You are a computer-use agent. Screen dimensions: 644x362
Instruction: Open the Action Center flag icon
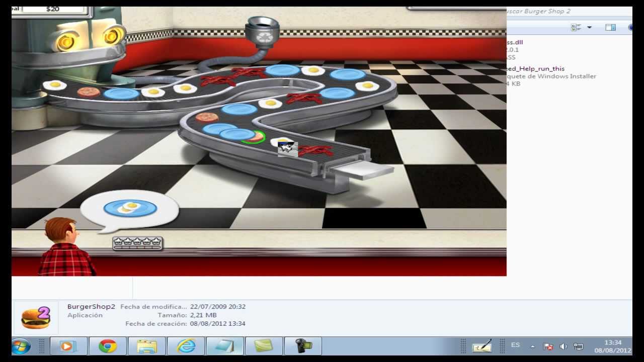(x=548, y=346)
